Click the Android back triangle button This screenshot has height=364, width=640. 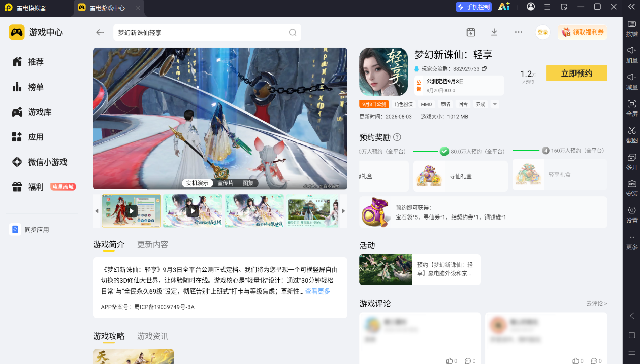(x=632, y=316)
